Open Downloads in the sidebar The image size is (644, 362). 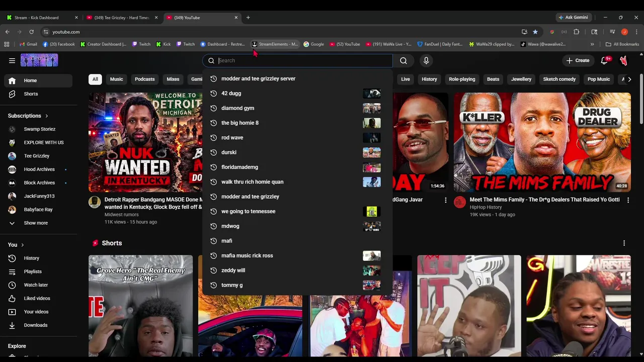(38, 325)
